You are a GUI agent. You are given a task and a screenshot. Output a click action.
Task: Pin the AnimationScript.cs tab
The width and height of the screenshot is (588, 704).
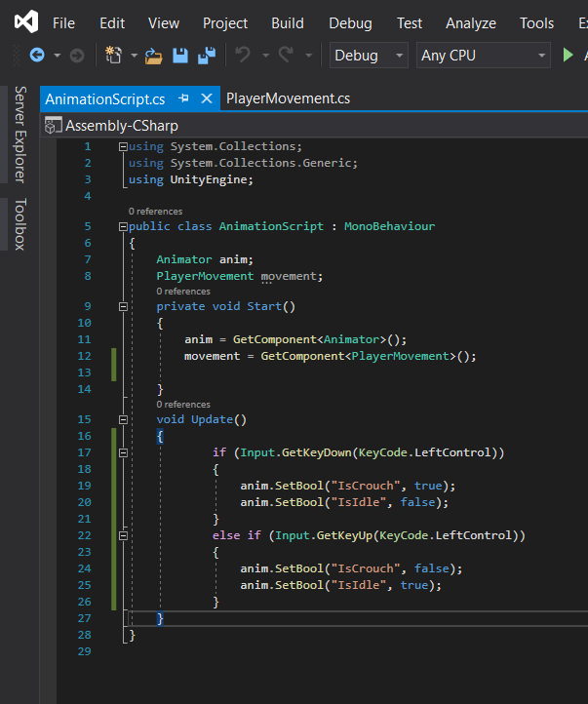click(183, 98)
